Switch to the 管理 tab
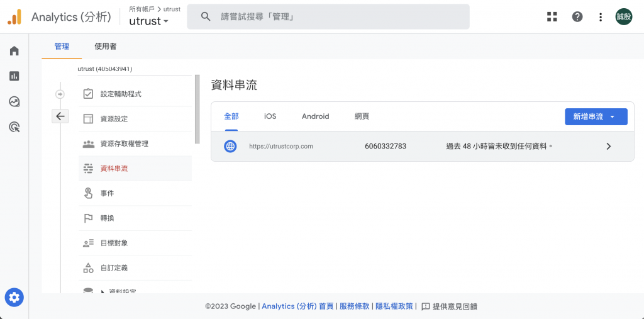This screenshot has width=644, height=319. point(62,47)
